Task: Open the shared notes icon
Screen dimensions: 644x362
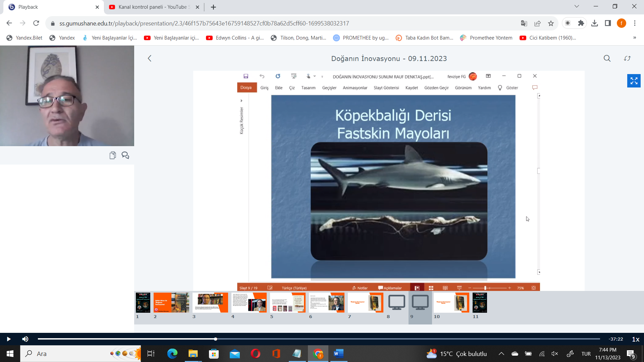Action: (113, 155)
